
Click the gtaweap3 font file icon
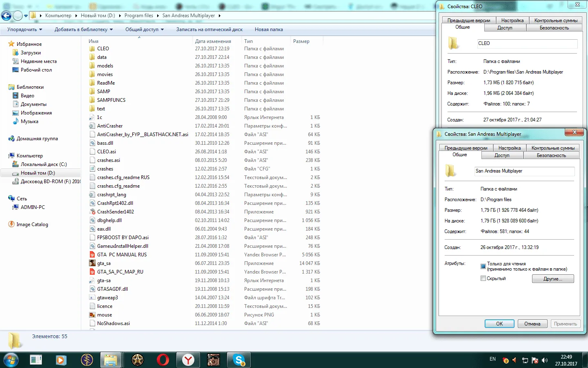pyautogui.click(x=92, y=298)
